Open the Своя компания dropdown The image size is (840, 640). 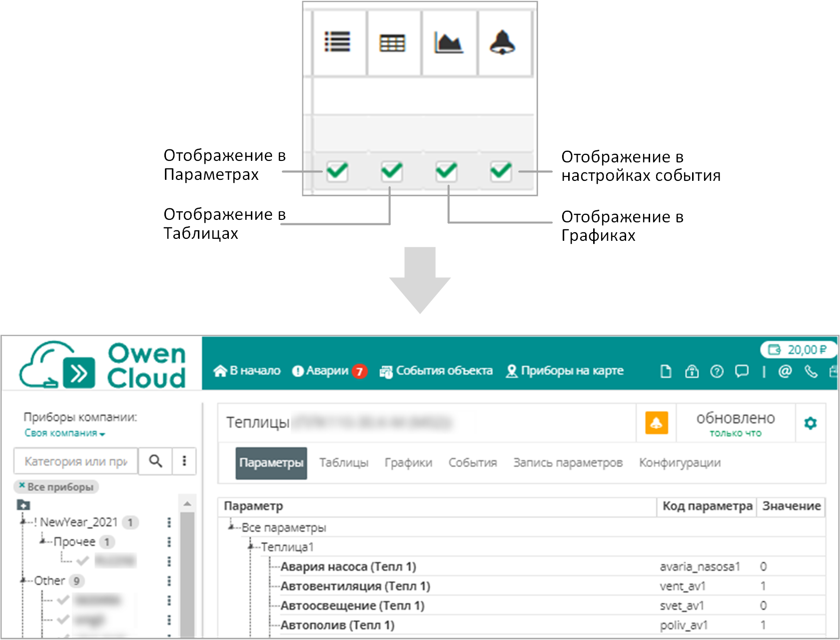click(64, 433)
